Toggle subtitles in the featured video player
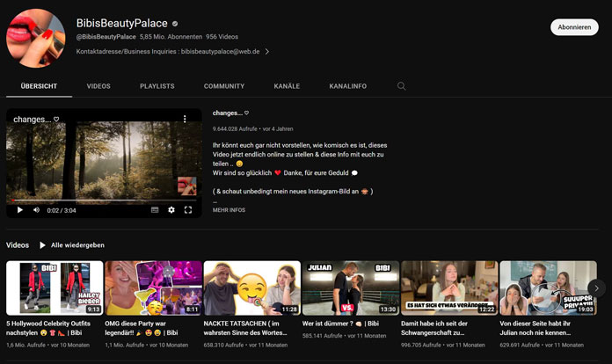The height and width of the screenshot is (364, 612). [x=155, y=210]
